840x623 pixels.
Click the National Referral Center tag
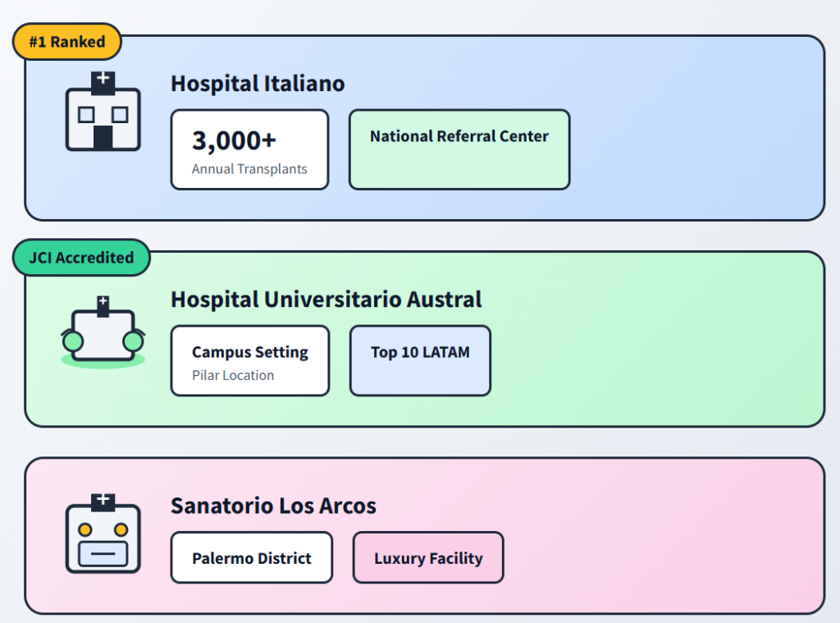[x=459, y=149]
